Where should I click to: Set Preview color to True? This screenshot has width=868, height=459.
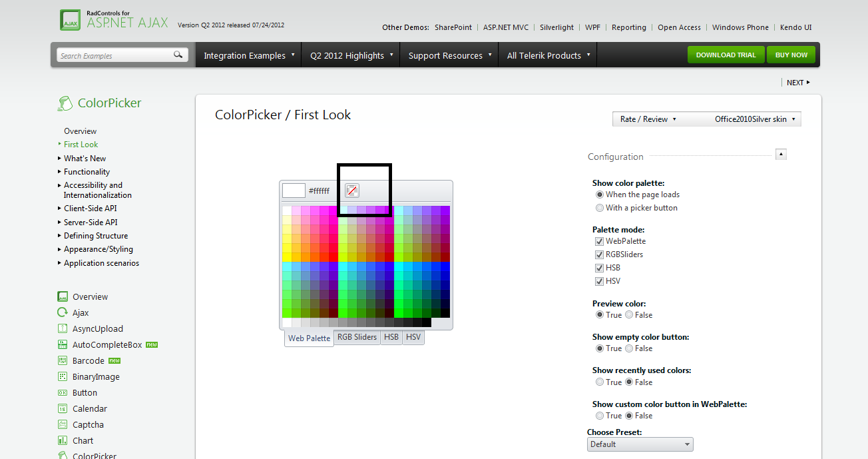[600, 315]
